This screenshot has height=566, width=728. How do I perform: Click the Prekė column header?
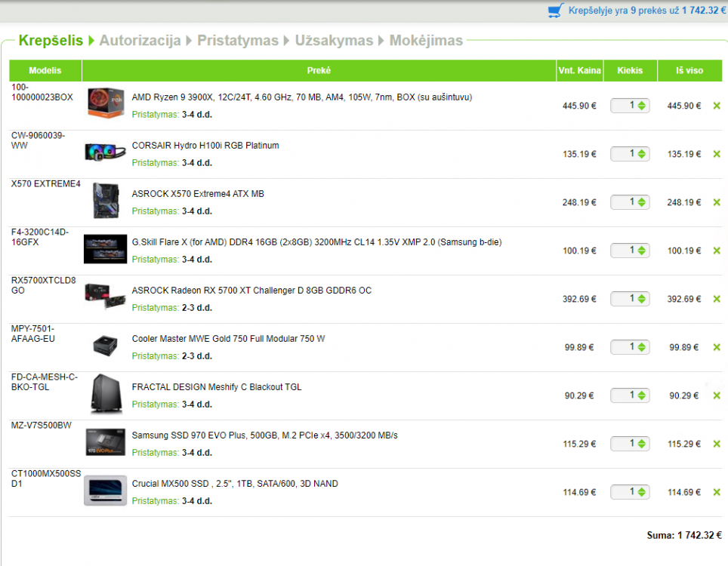click(319, 70)
